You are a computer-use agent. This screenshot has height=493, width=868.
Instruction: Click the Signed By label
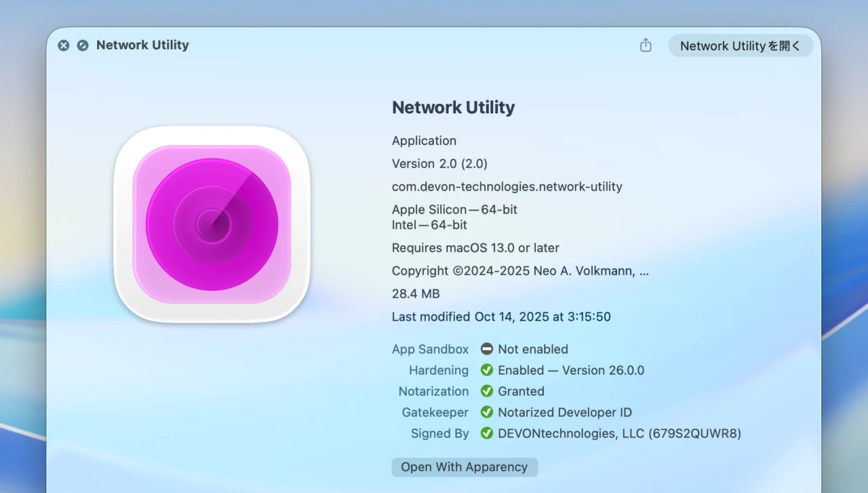click(439, 433)
